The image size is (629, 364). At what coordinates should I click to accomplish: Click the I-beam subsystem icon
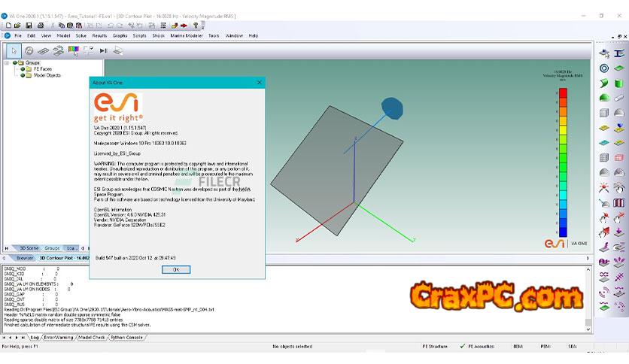(619, 53)
